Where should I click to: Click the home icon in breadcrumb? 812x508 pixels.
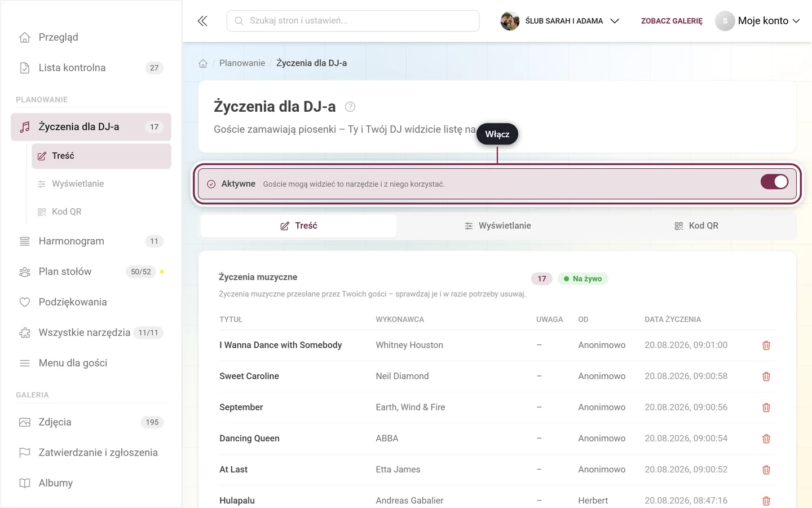click(x=203, y=63)
